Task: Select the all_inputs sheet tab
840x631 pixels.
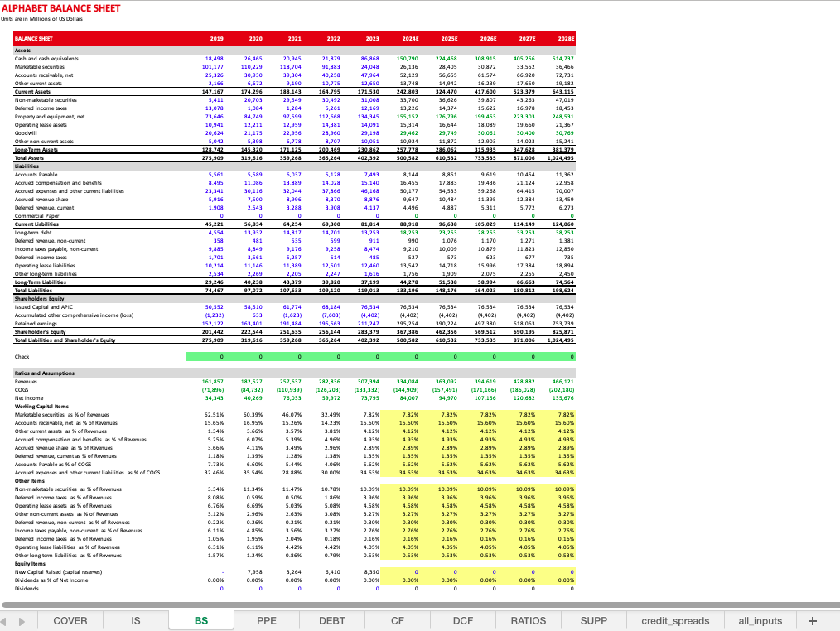Action: pyautogui.click(x=760, y=620)
